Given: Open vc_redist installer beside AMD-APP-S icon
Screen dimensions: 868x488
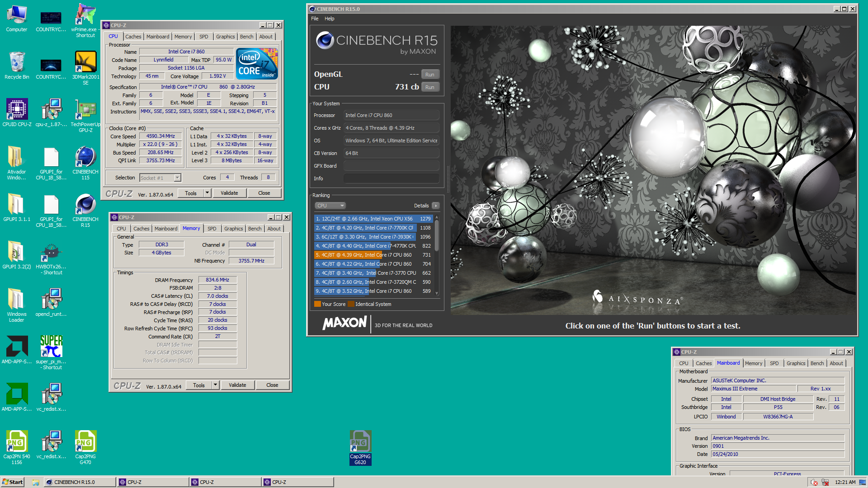Looking at the screenshot, I should (51, 398).
